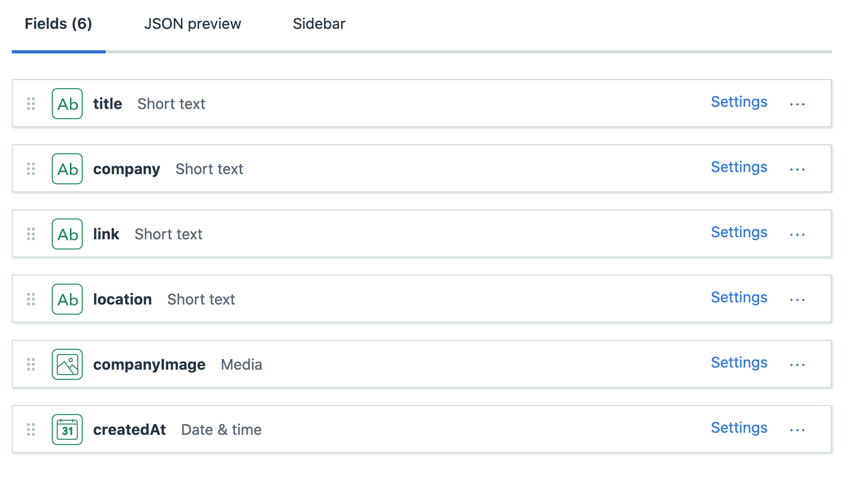The image size is (868, 484).
Task: Open the Sidebar tab
Action: pos(319,24)
